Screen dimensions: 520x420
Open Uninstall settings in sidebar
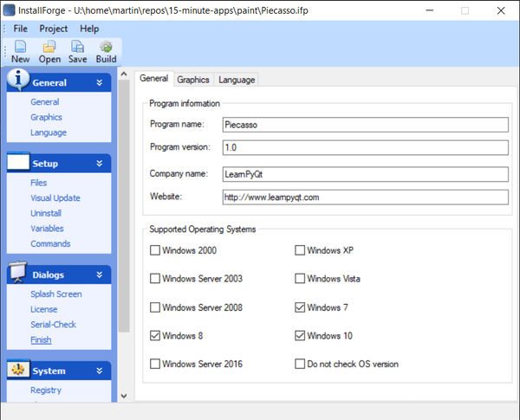pos(46,213)
